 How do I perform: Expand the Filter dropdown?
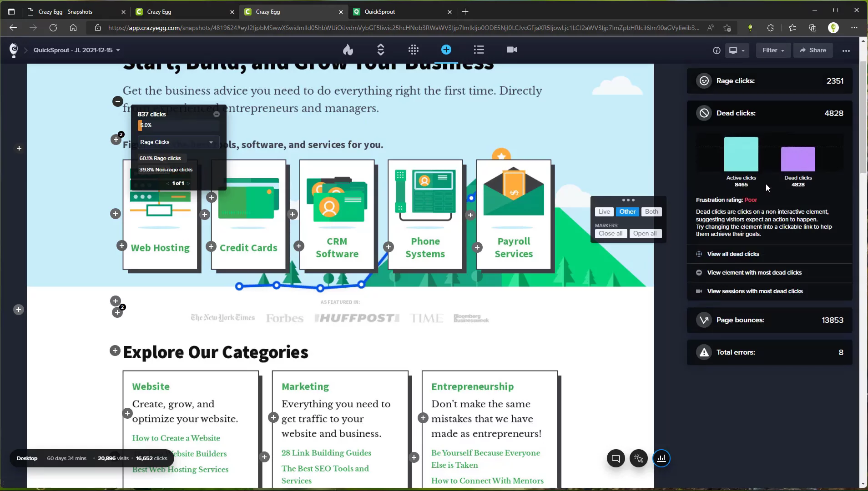tap(773, 50)
